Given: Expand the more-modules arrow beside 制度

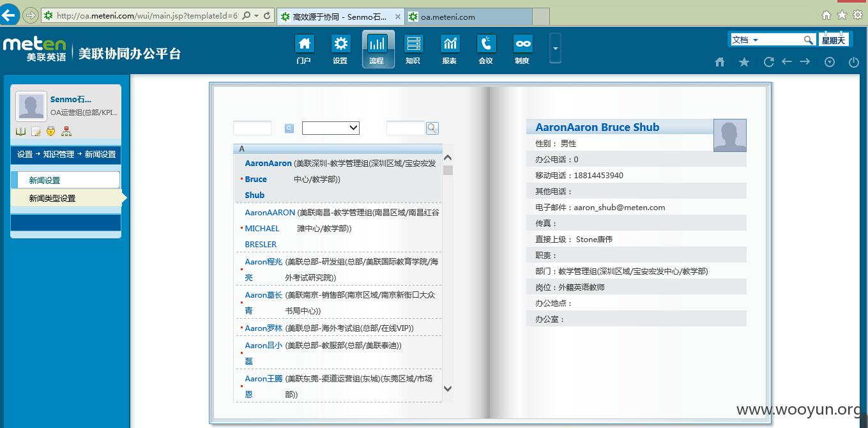Looking at the screenshot, I should pyautogui.click(x=555, y=48).
